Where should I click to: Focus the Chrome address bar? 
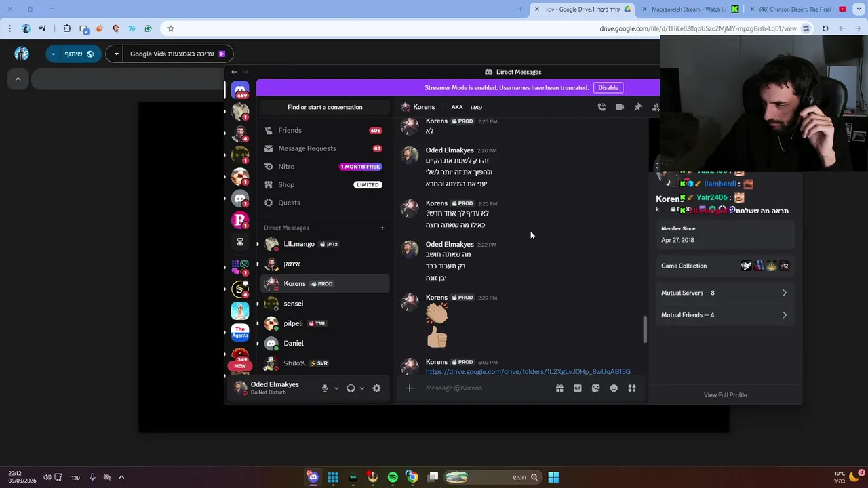[x=488, y=28]
